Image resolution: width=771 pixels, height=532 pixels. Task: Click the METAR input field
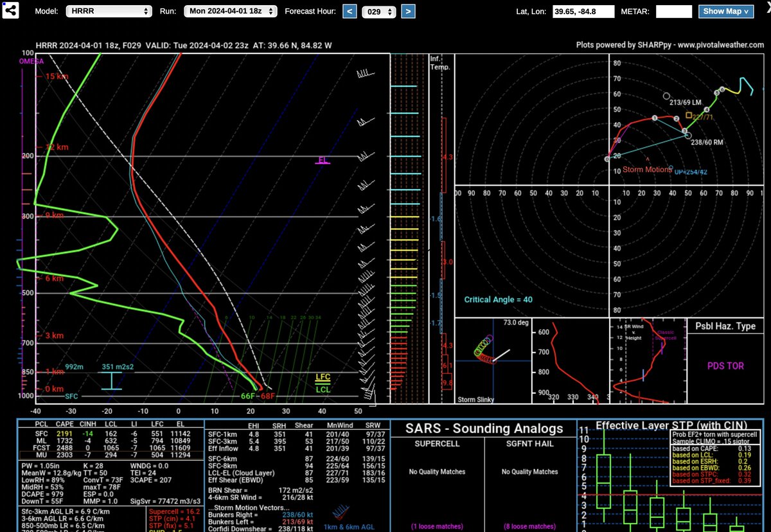coord(674,12)
